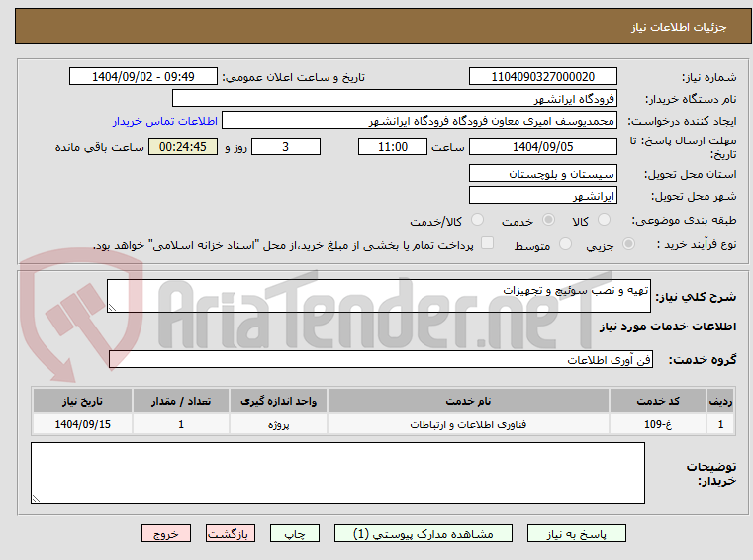Open مشاهده مدارک پیوستی (1) button
This screenshot has width=753, height=560.
tap(424, 533)
